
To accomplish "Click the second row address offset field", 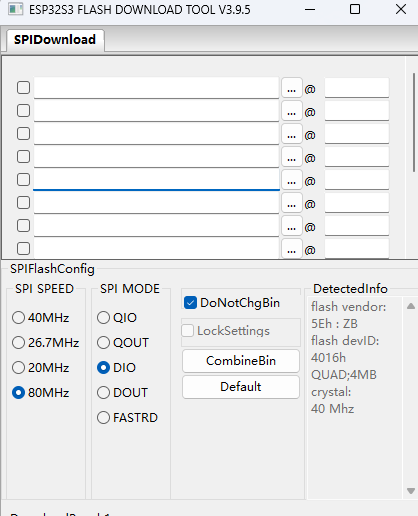I will [357, 111].
